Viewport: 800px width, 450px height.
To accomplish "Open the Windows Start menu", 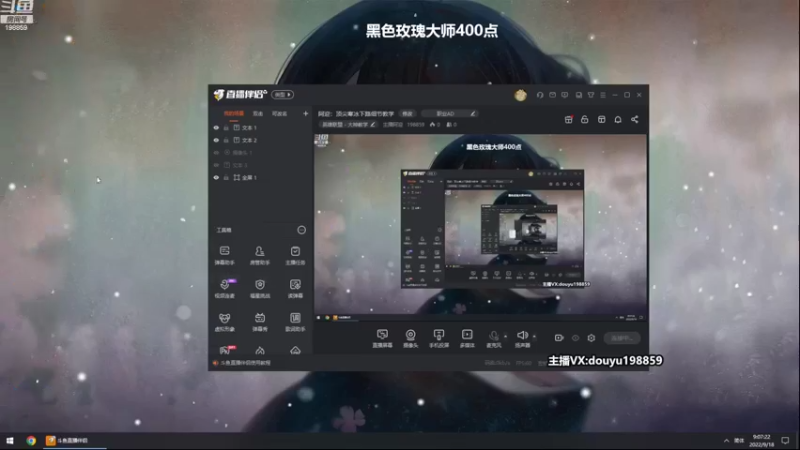I will pyautogui.click(x=10, y=440).
